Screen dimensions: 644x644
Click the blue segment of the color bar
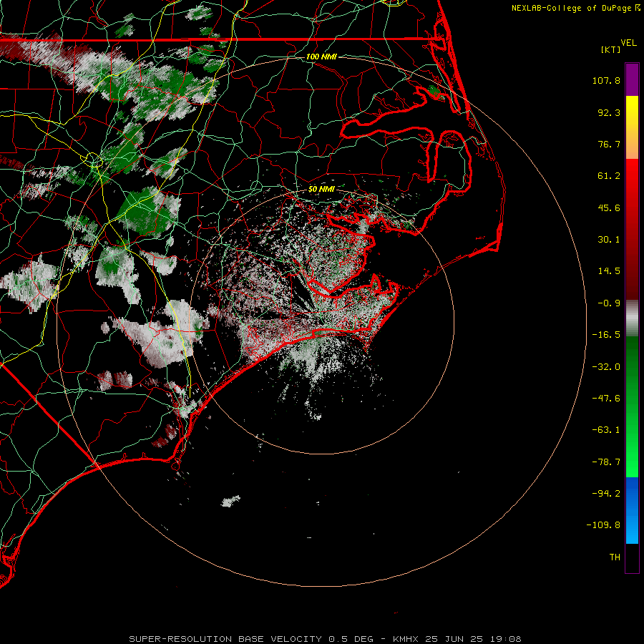click(632, 510)
